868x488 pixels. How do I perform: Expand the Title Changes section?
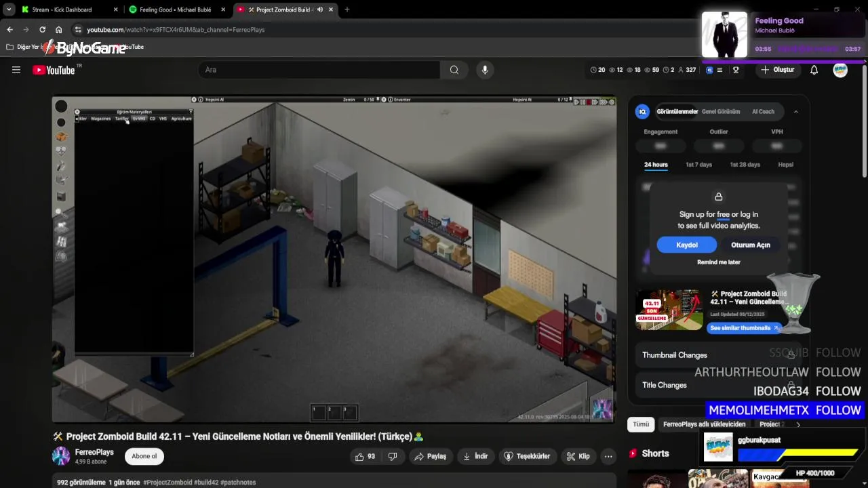click(x=719, y=385)
